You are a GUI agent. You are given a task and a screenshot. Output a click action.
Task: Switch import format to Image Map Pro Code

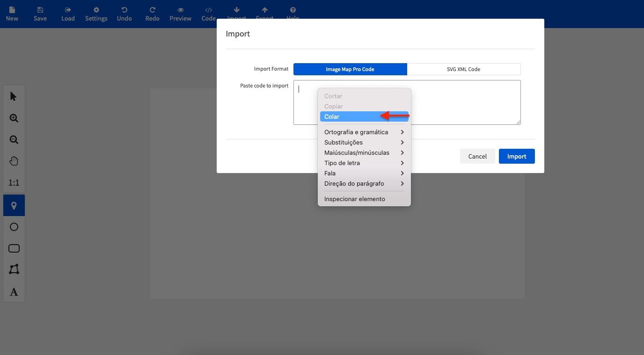click(350, 69)
